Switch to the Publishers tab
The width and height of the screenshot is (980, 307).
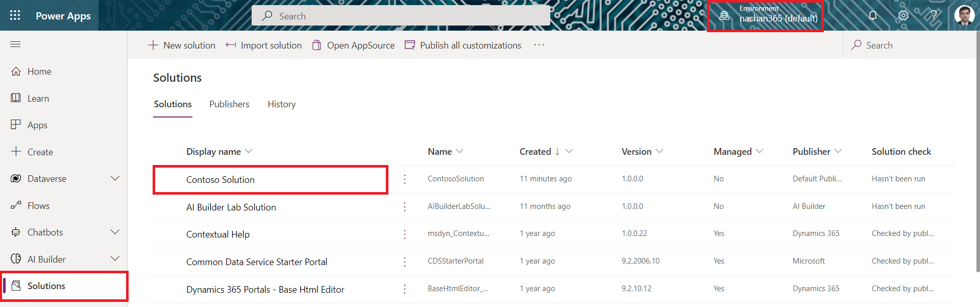point(229,104)
